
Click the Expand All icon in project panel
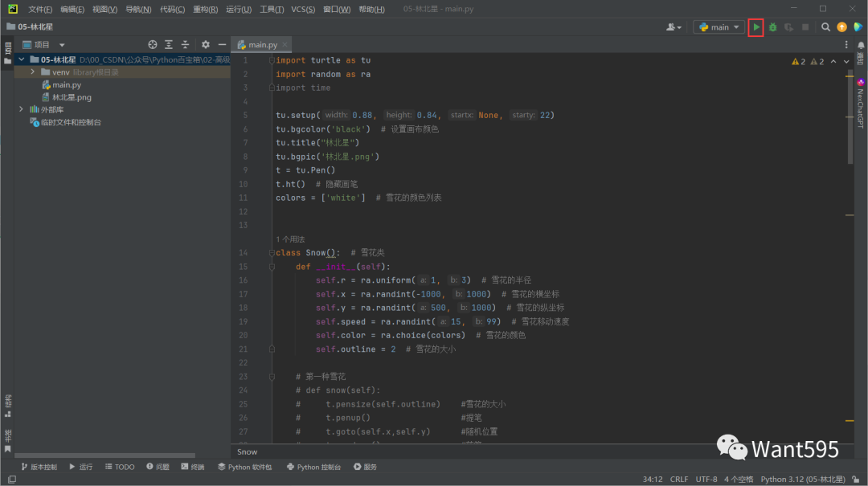click(x=169, y=45)
